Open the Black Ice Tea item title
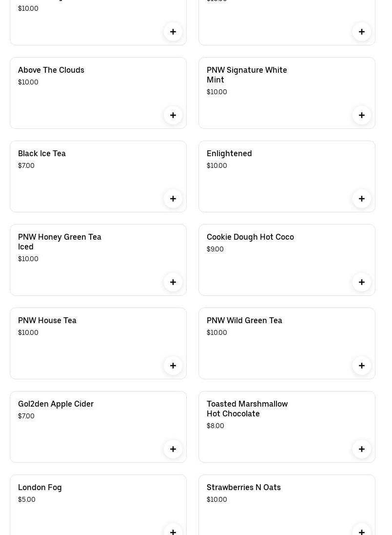 (42, 154)
